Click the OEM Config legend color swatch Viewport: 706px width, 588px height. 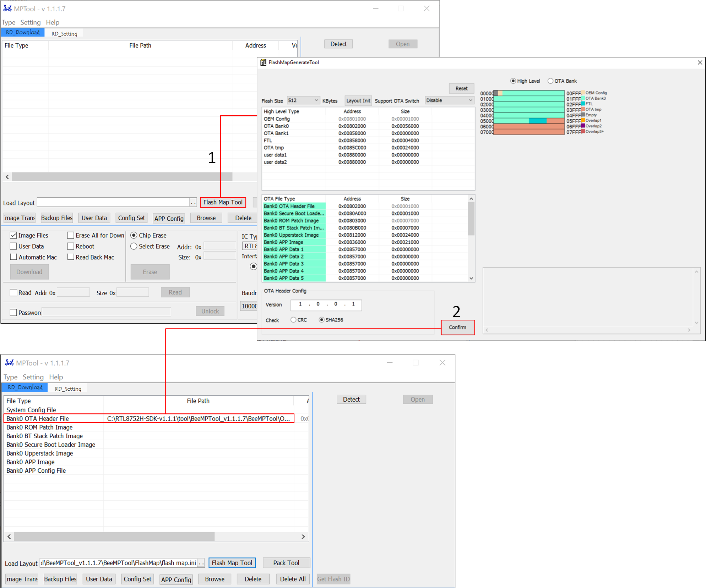click(583, 93)
